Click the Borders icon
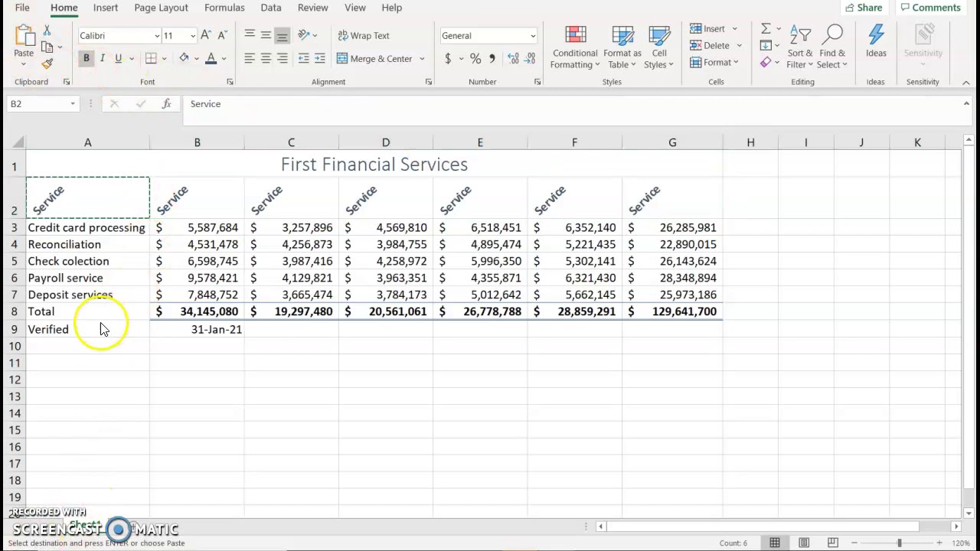The image size is (980, 551). click(x=151, y=58)
